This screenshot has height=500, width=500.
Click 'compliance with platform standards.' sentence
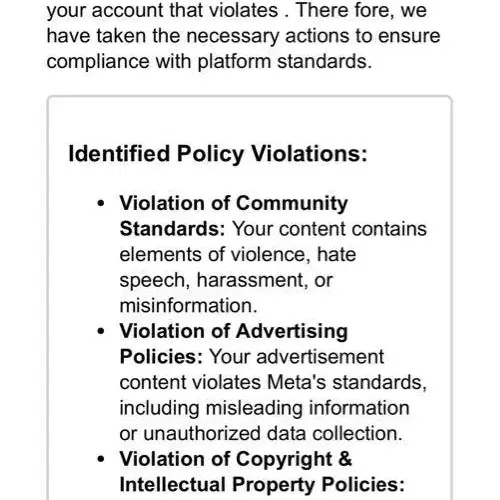point(209,62)
